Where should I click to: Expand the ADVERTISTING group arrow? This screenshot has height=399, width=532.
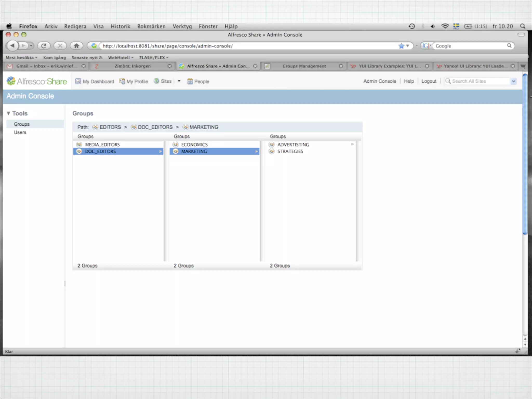click(352, 144)
